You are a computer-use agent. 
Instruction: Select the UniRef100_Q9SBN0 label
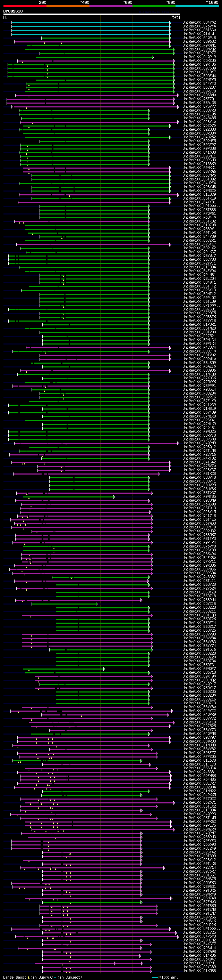[x=199, y=95]
